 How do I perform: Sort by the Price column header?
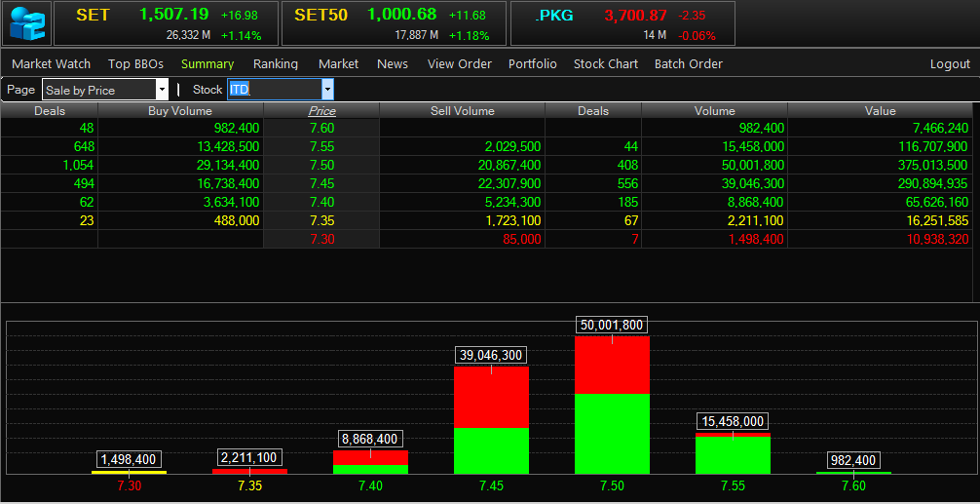click(x=321, y=111)
